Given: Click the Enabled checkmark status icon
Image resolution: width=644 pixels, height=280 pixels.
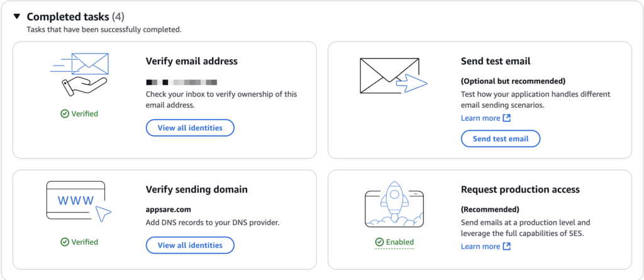Looking at the screenshot, I should 379,242.
